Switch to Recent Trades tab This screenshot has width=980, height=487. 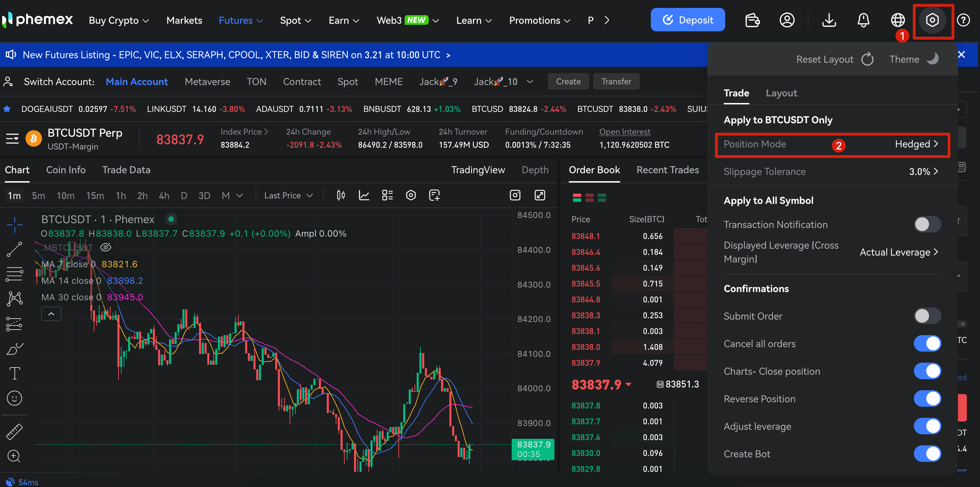point(667,170)
